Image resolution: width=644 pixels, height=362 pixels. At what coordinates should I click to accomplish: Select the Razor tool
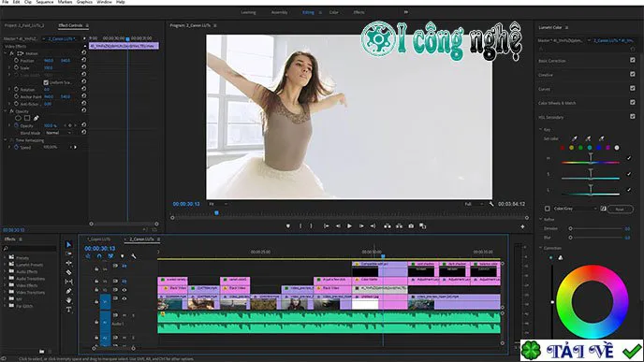coord(68,272)
